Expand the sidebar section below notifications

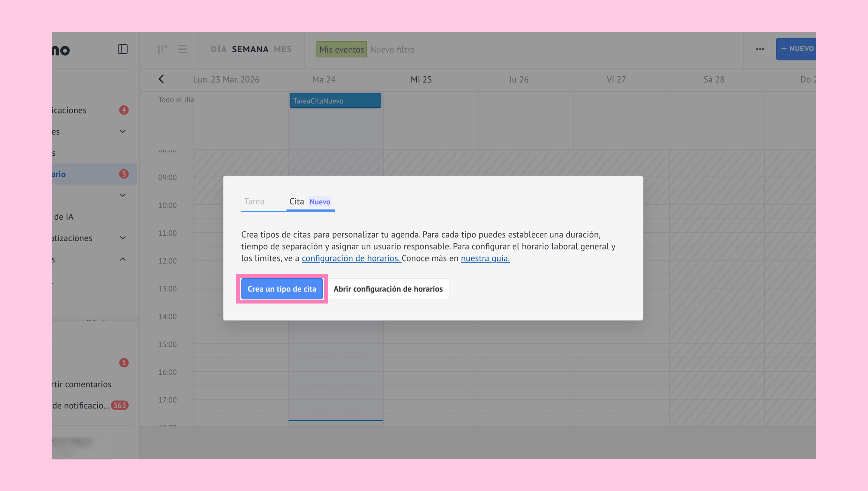(x=123, y=131)
